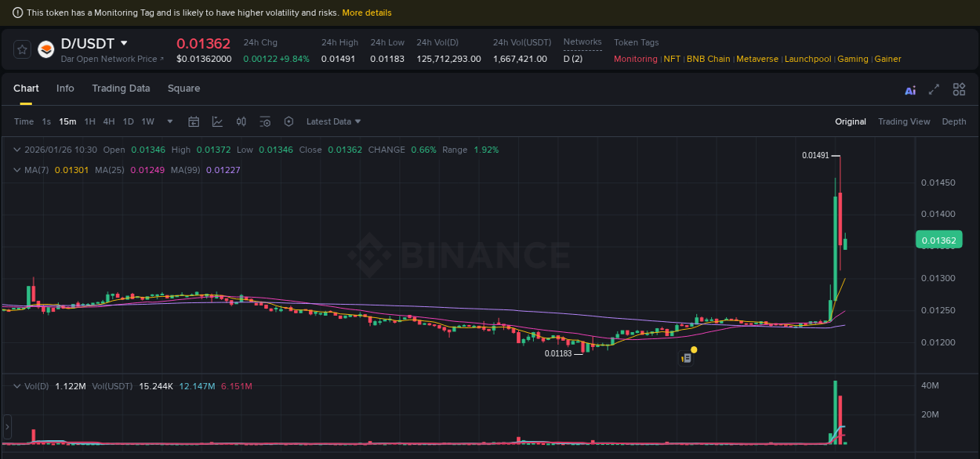This screenshot has width=980, height=459.
Task: Open the D/USDT pair selector
Action: pos(86,43)
